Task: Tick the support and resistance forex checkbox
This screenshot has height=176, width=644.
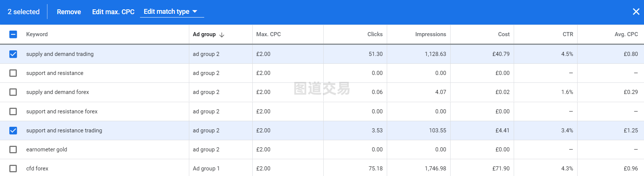Action: coord(13,111)
